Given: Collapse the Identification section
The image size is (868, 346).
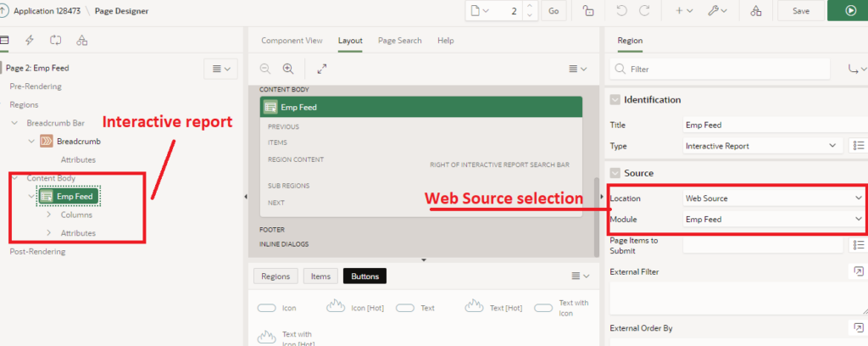Looking at the screenshot, I should click(615, 99).
